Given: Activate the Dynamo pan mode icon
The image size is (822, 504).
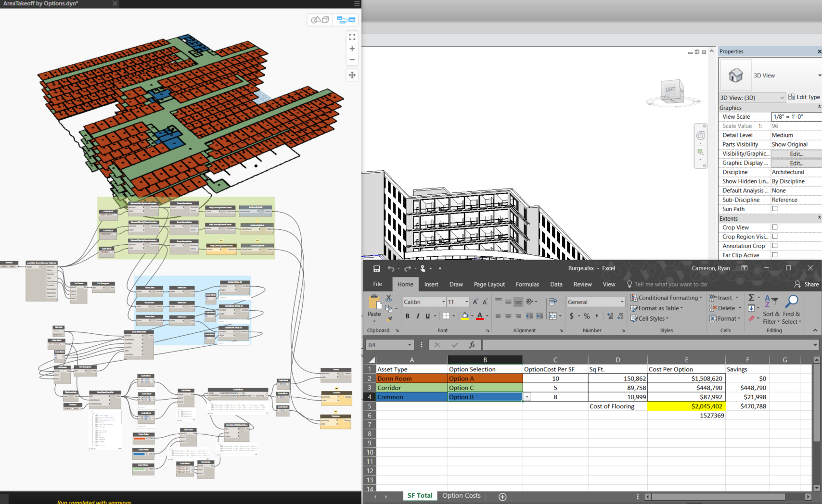Looking at the screenshot, I should [x=352, y=75].
